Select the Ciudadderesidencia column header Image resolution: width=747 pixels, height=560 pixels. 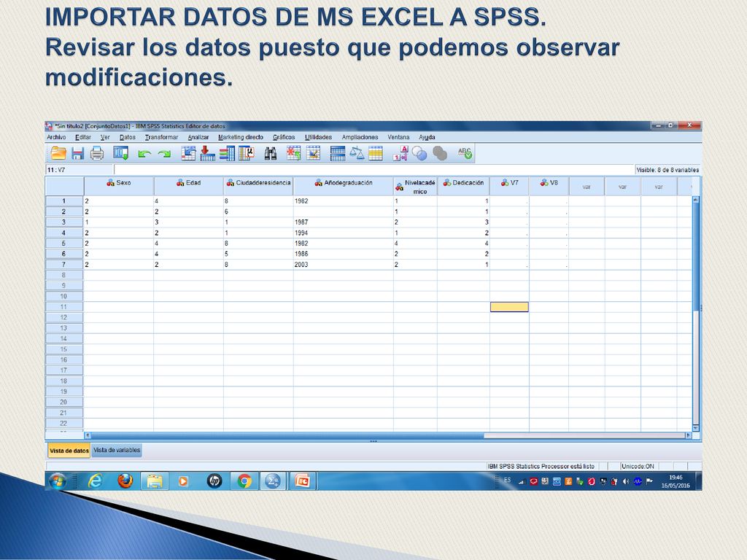[x=258, y=186]
